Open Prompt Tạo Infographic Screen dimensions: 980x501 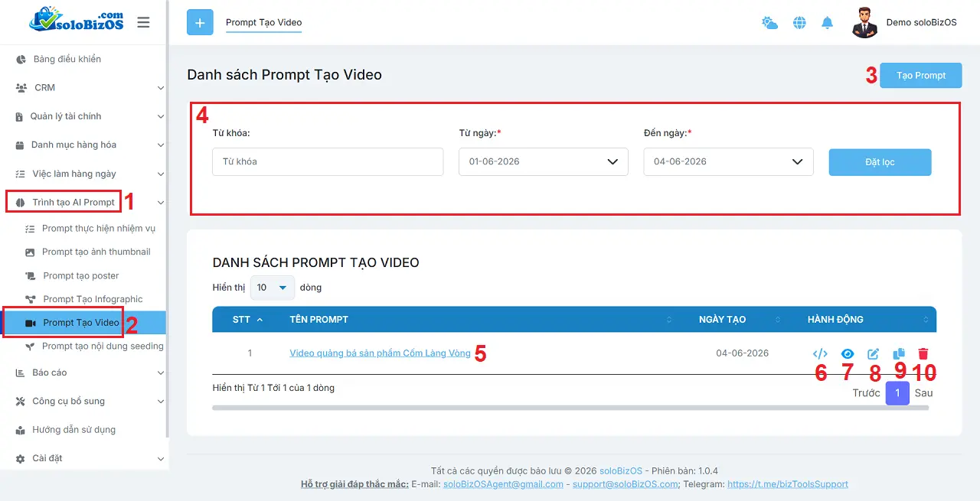[93, 299]
